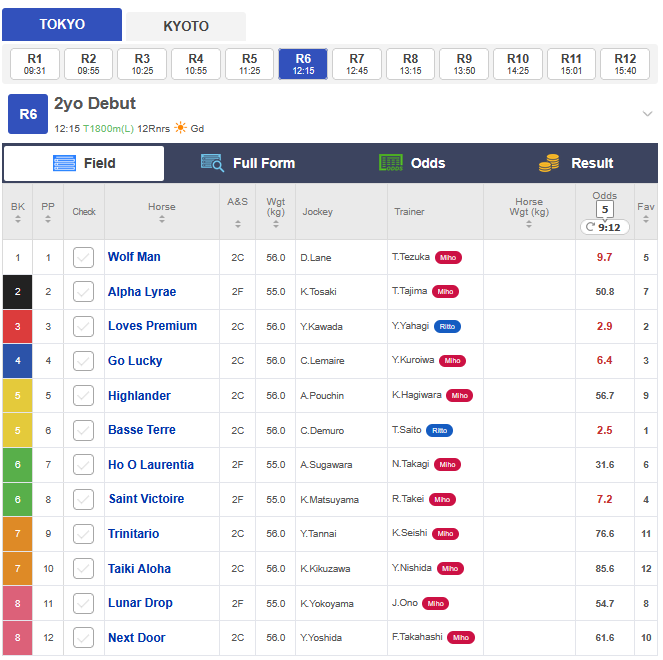This screenshot has width=663, height=660.
Task: Tick the checkbox for Go Lucky
Action: pyautogui.click(x=83, y=361)
